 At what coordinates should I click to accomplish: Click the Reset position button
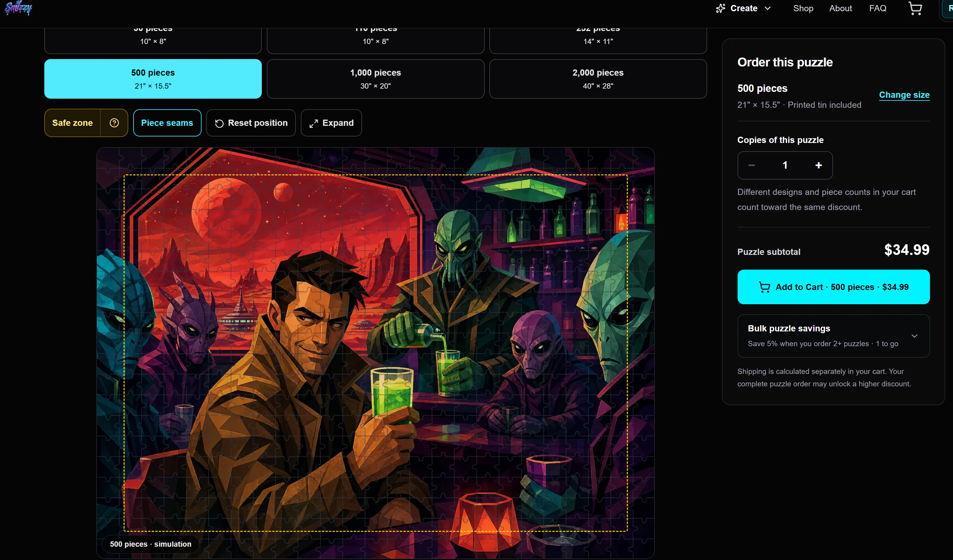(x=251, y=123)
